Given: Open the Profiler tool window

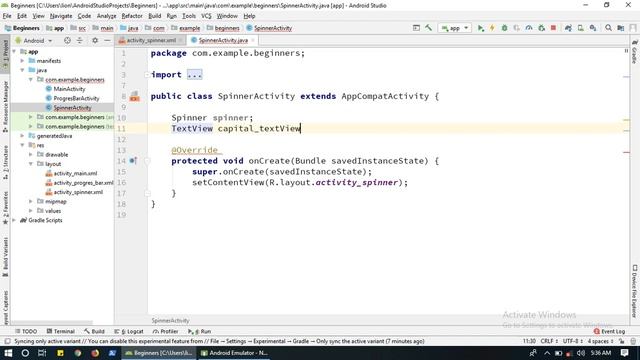Looking at the screenshot, I should 165,331.
